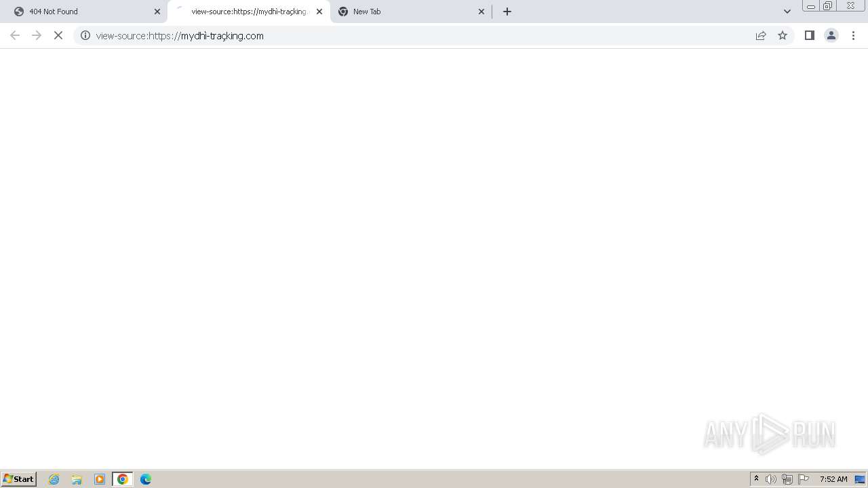868x488 pixels.
Task: Close the view-source tab
Action: (x=319, y=12)
